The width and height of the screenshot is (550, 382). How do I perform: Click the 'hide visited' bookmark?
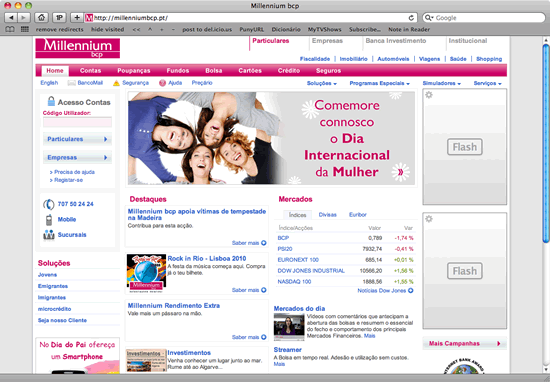tap(107, 29)
